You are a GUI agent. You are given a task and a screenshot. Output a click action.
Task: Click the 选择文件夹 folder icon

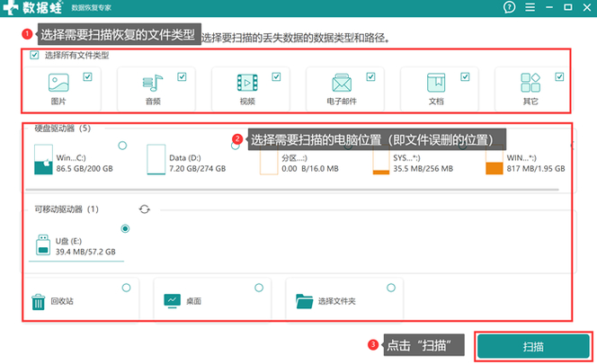(304, 301)
